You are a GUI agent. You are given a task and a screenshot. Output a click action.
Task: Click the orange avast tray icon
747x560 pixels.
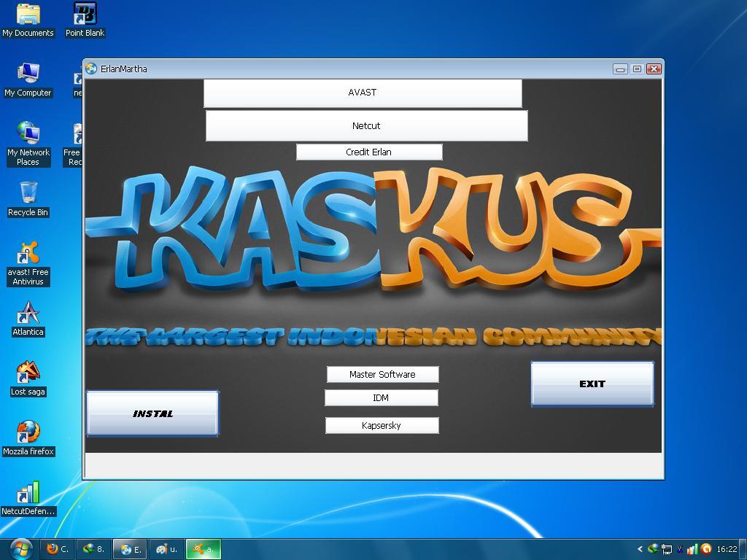tap(706, 549)
